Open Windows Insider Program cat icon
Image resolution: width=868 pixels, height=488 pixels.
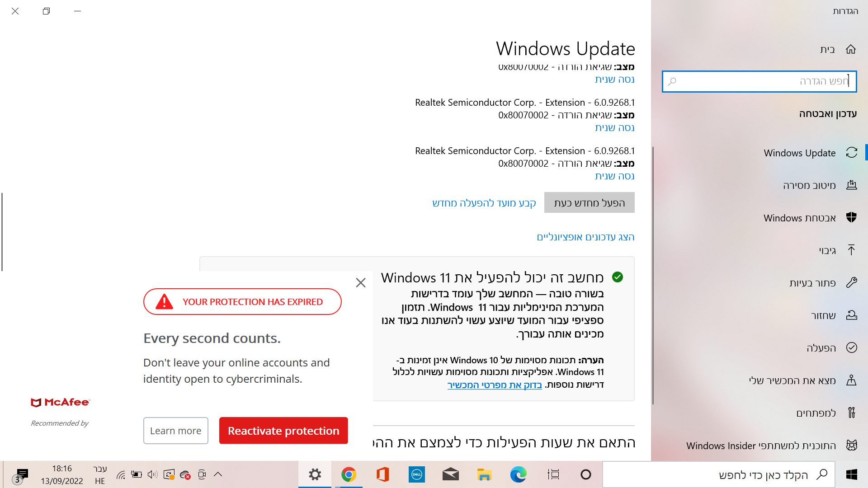[x=851, y=446]
